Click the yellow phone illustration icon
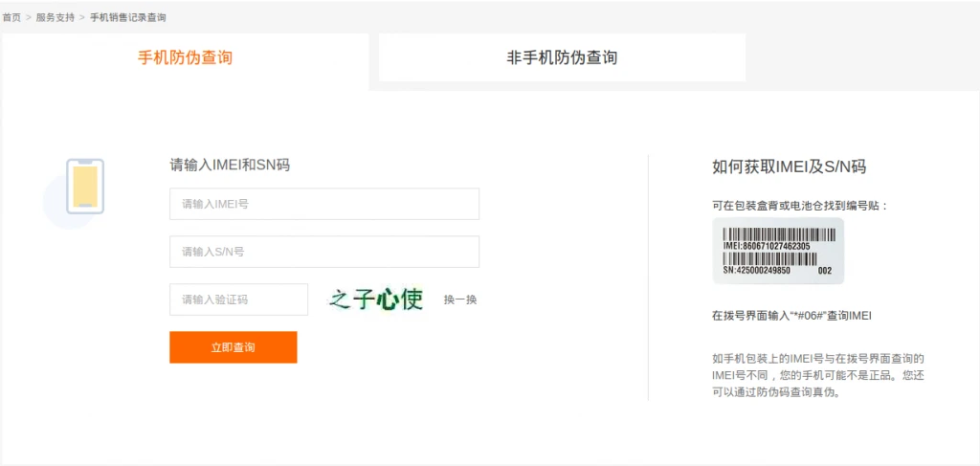Image resolution: width=980 pixels, height=466 pixels. [84, 187]
